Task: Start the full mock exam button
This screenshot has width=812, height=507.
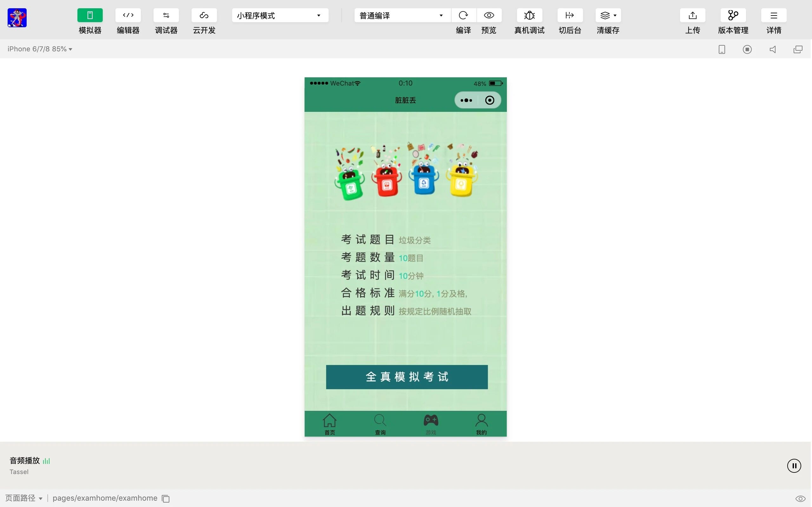Action: [x=407, y=377]
